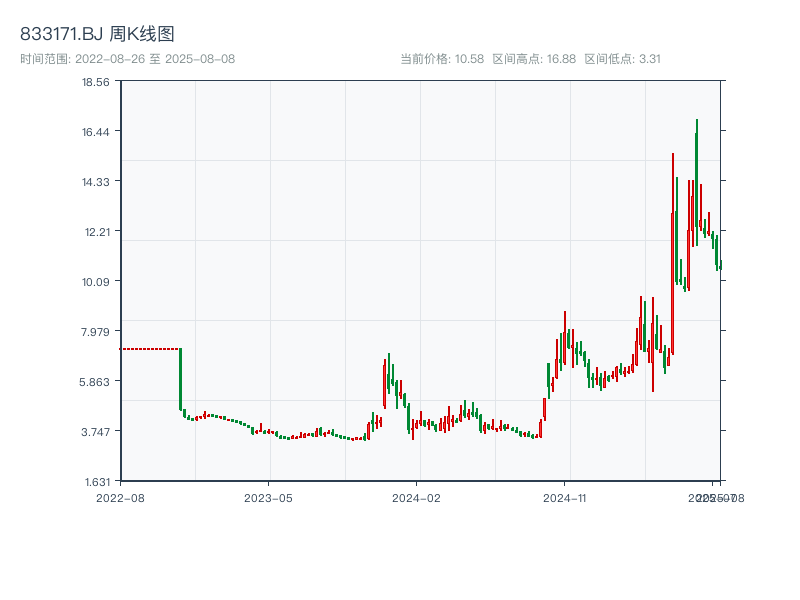Select the 1.631 axis minimum label
800x600 pixels.
click(99, 482)
